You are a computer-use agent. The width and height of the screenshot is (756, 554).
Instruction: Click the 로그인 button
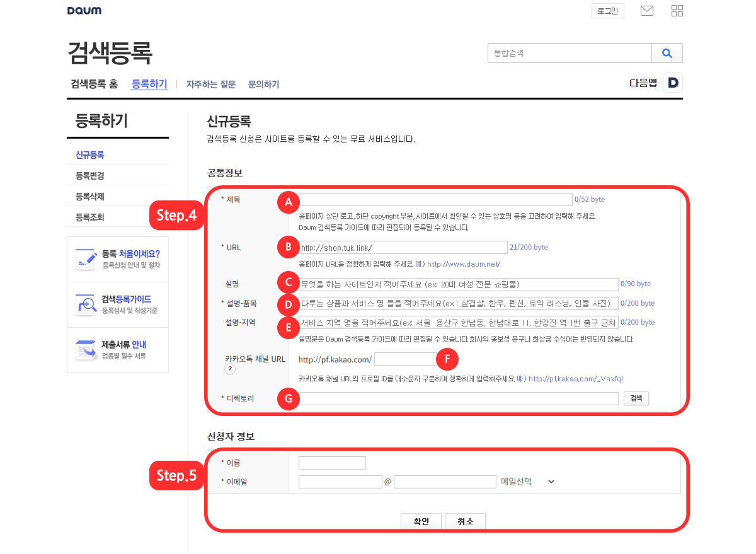(608, 11)
